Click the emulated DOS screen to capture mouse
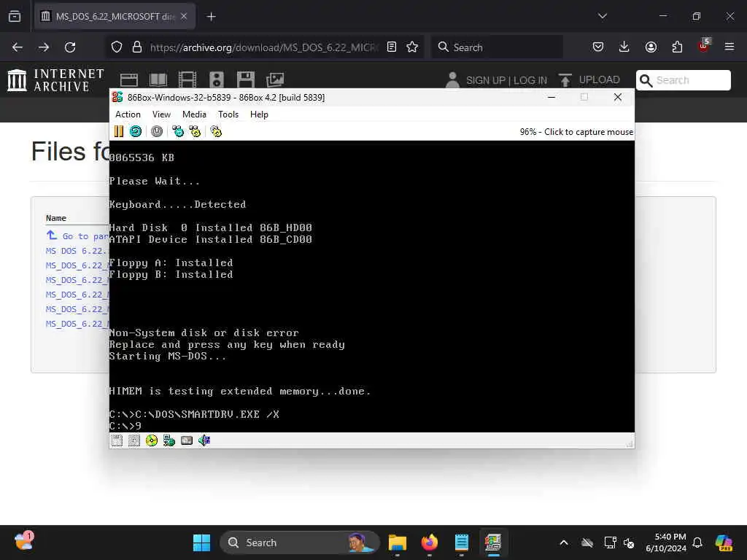The width and height of the screenshot is (747, 560). pos(371,286)
